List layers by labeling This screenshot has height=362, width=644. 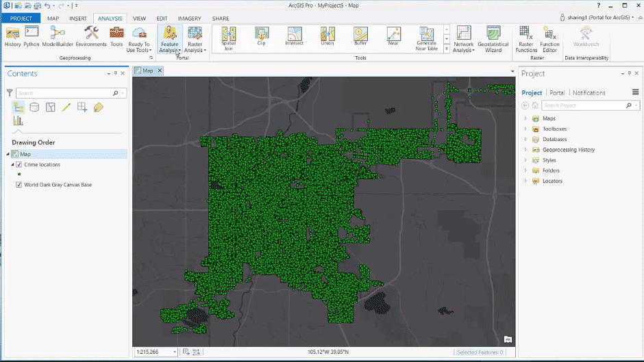click(99, 107)
